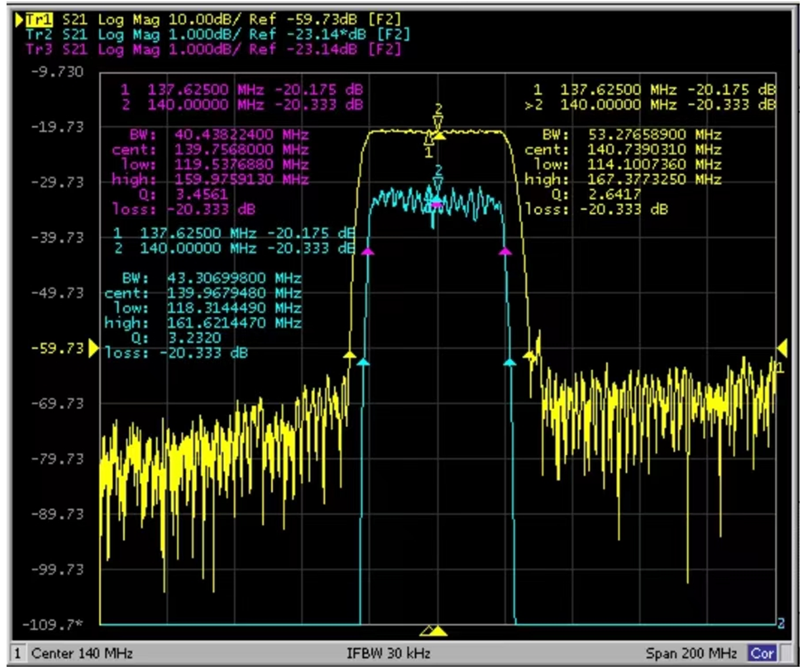Select the cyan low cutoff marker triangle

363,362
